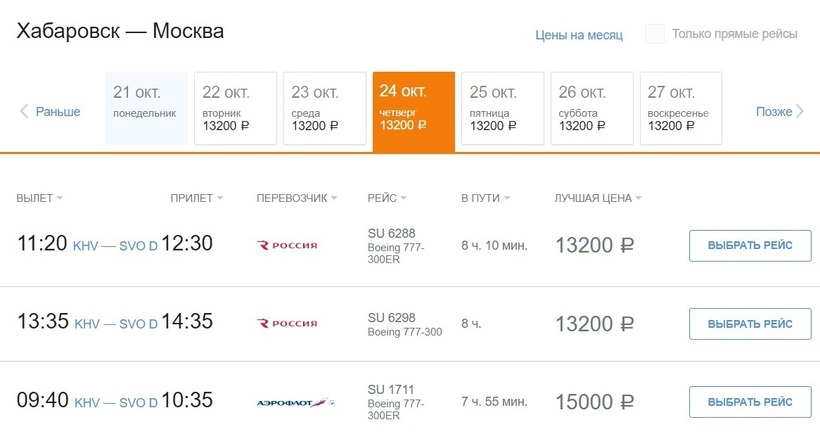Viewport: 820px width, 434px height.
Task: Select the 25 окт. пятница date tab
Action: pyautogui.click(x=501, y=110)
